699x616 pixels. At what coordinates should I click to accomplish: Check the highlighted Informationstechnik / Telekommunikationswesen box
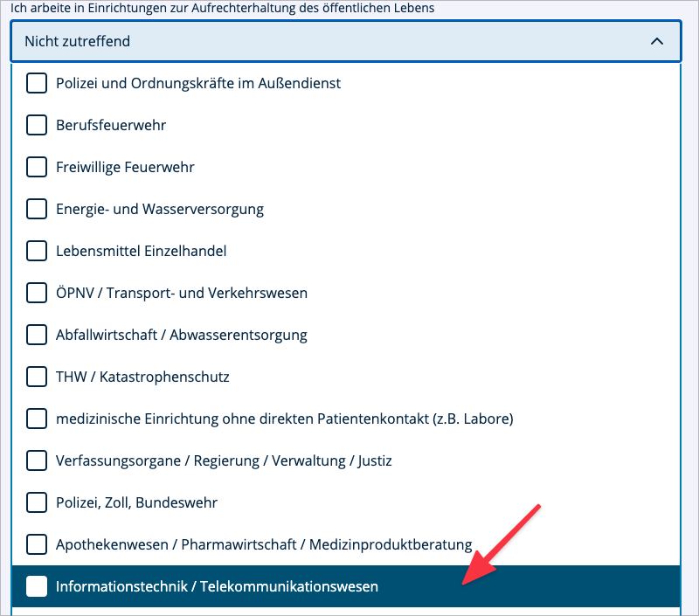pyautogui.click(x=37, y=586)
